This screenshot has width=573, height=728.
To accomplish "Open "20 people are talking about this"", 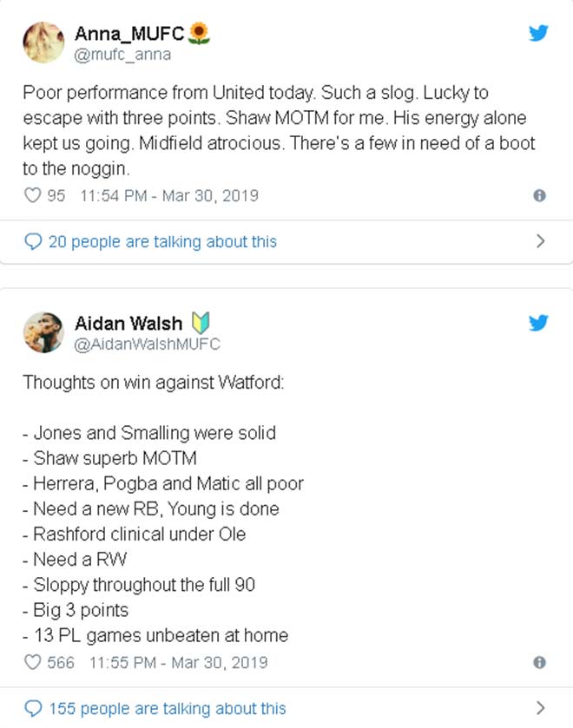I will pyautogui.click(x=162, y=242).
